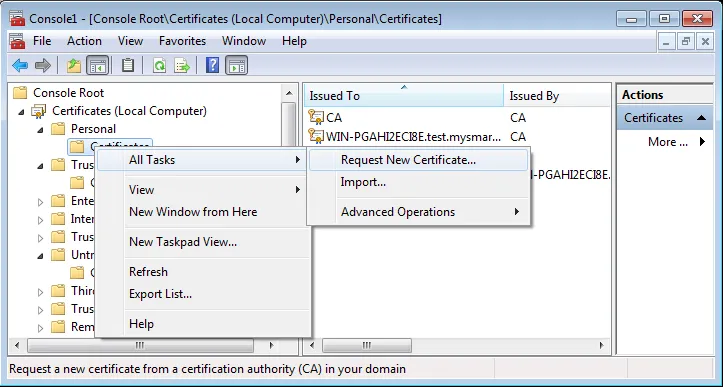Open the More submenu arrow in Actions pane

click(x=702, y=142)
